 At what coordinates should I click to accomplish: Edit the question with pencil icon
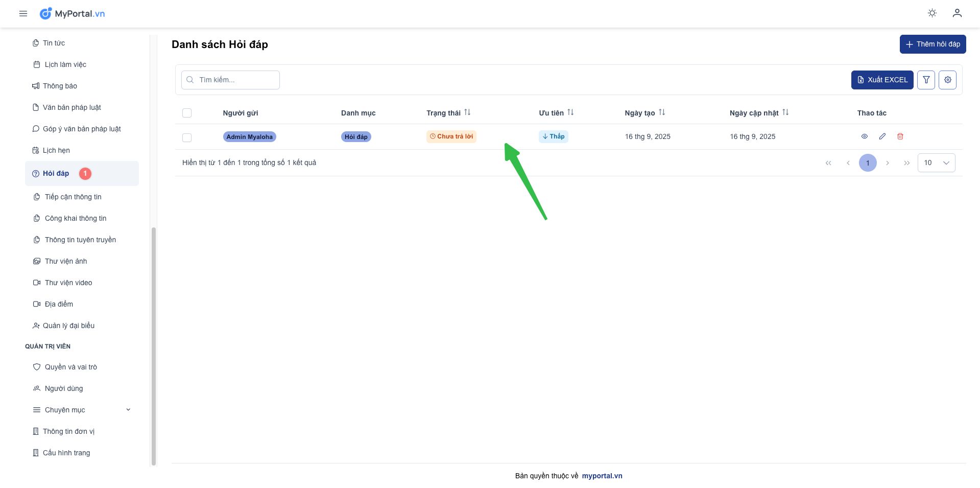pos(882,136)
